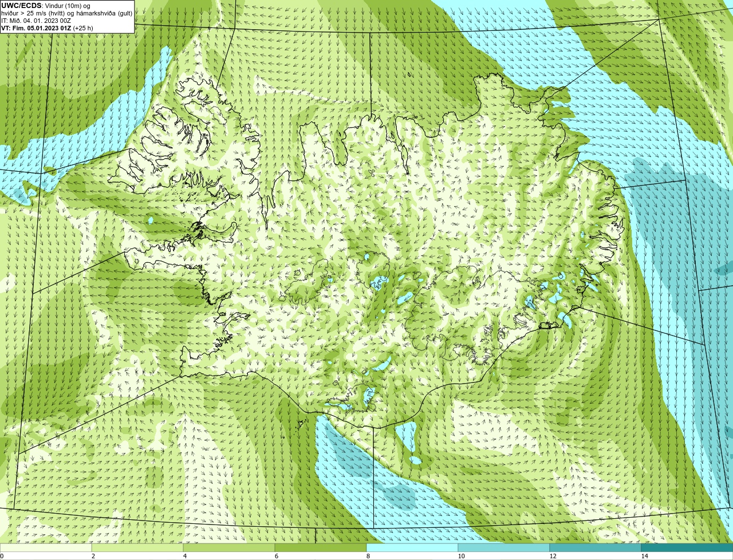
Task: Pick the 6–8 color band in the scale bar
Action: [321, 547]
